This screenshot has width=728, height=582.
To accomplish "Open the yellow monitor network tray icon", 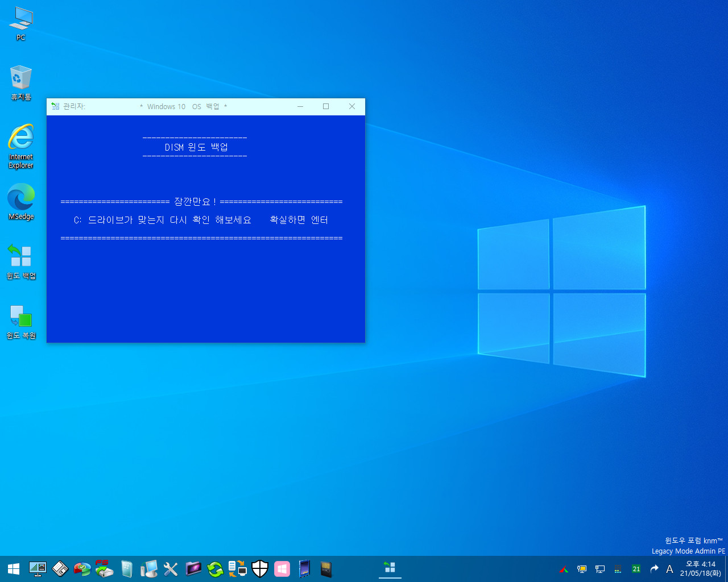I will (582, 569).
